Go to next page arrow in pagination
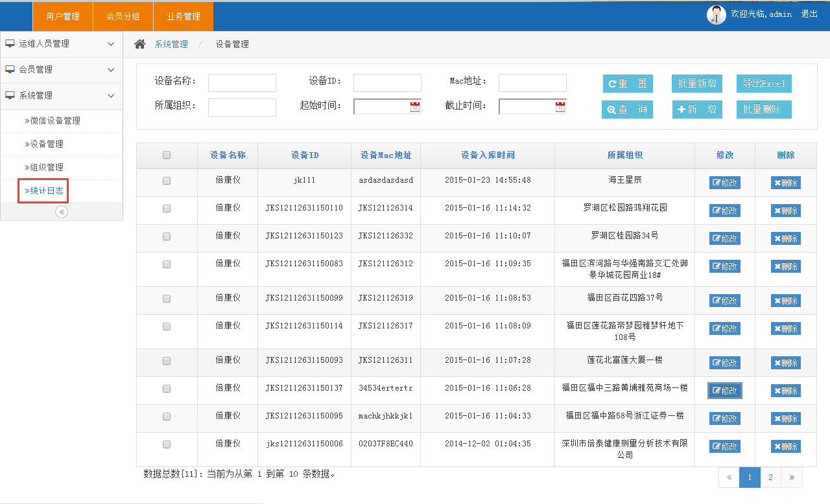 (x=792, y=477)
